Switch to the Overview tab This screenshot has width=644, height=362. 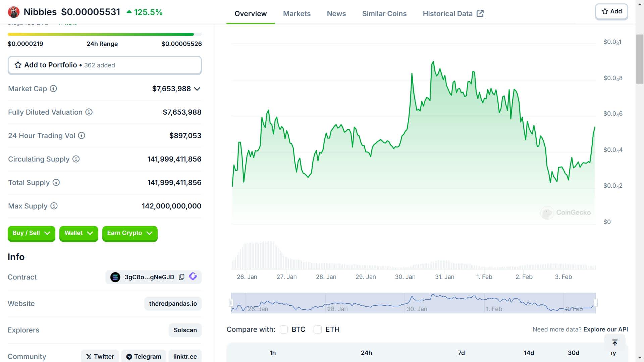pyautogui.click(x=251, y=14)
